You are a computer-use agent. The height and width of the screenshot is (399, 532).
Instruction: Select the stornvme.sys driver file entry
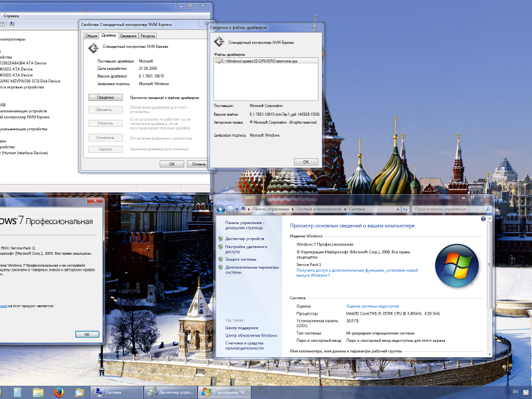coord(266,61)
